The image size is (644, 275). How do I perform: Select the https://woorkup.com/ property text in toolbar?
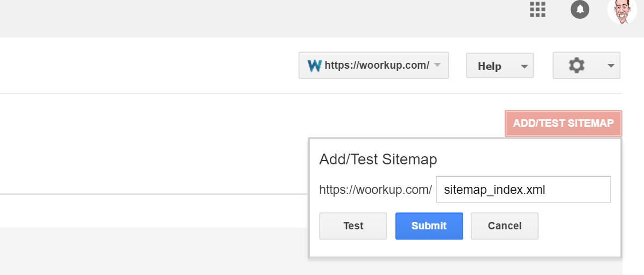coord(377,66)
